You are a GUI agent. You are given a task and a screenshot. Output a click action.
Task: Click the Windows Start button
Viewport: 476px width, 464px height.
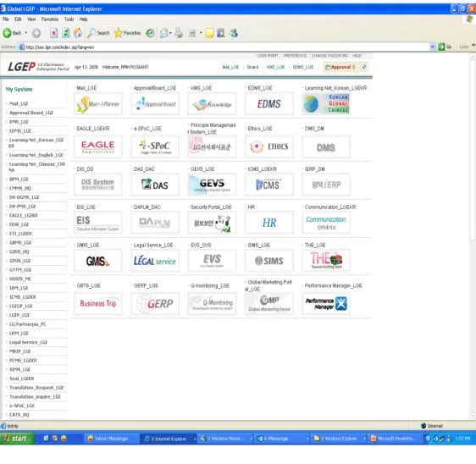click(x=17, y=439)
